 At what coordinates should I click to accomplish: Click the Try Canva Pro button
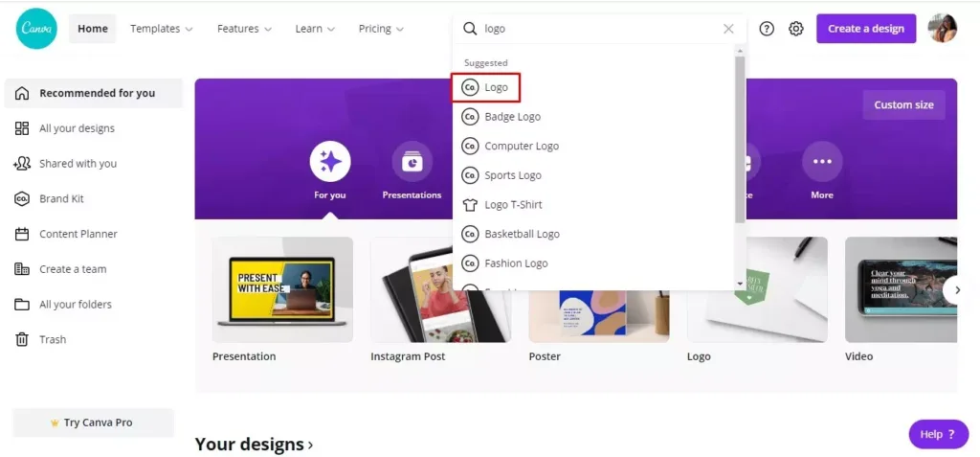93,423
